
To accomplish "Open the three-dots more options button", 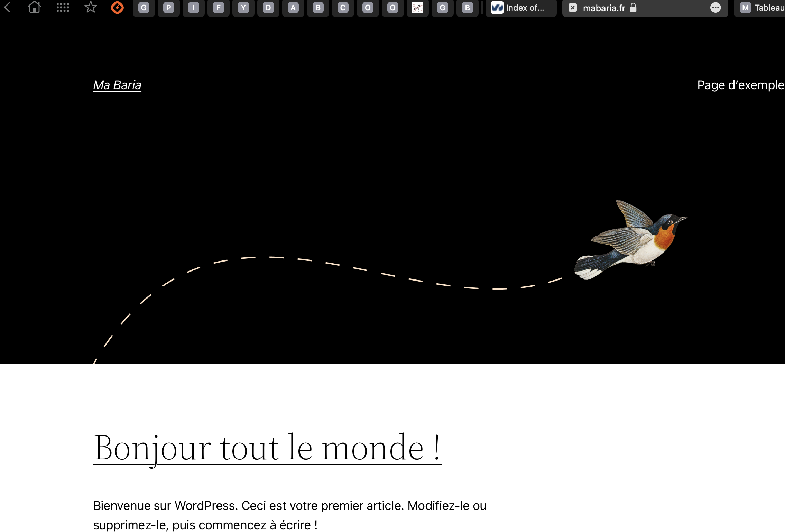I will pos(715,8).
